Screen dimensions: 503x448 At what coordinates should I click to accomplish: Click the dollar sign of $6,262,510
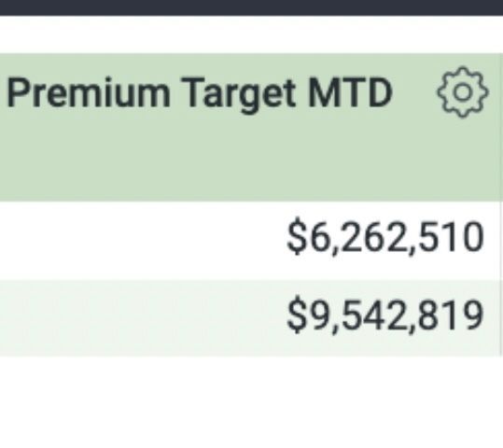point(295,236)
